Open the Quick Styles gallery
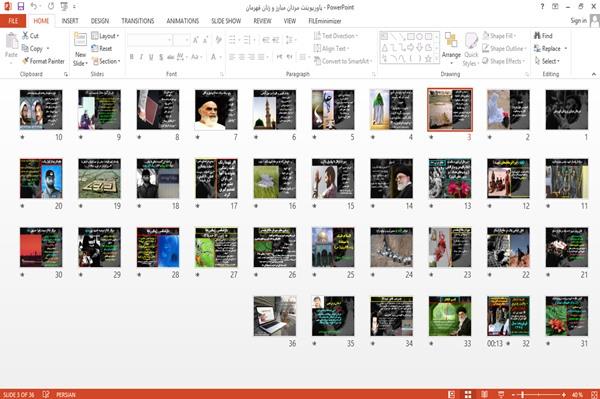This screenshot has width=600, height=399. point(471,49)
